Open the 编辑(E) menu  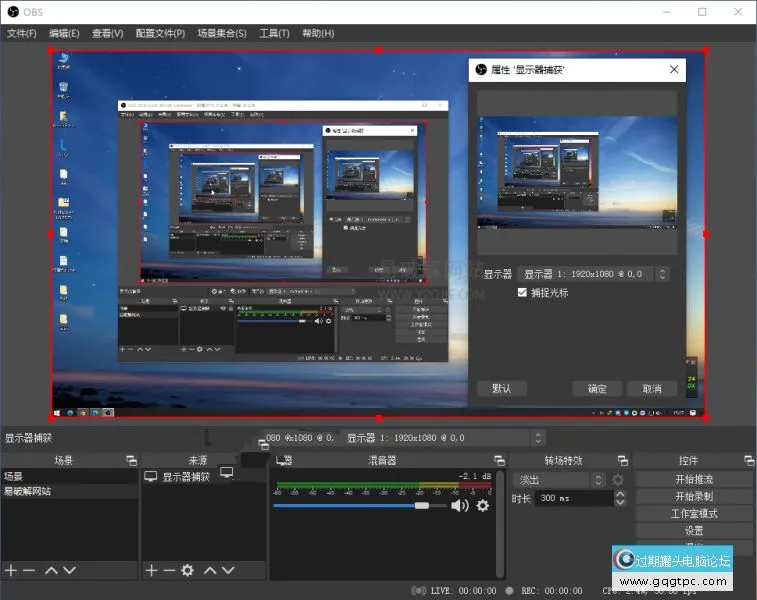click(x=64, y=33)
